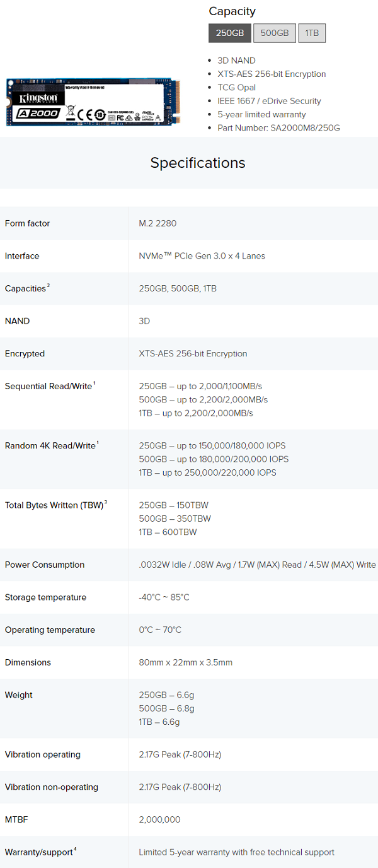Click footnote 4 next to Warranty/support
The height and width of the screenshot is (868, 378).
click(x=76, y=849)
